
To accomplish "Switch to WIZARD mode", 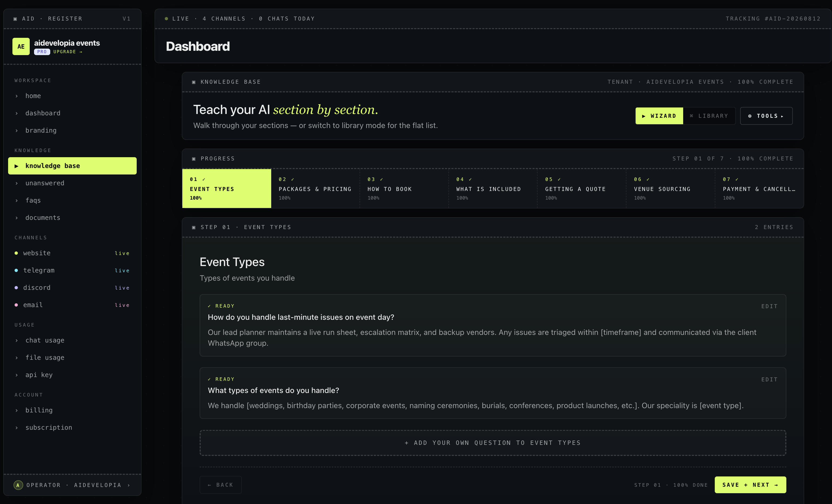I will click(x=659, y=116).
